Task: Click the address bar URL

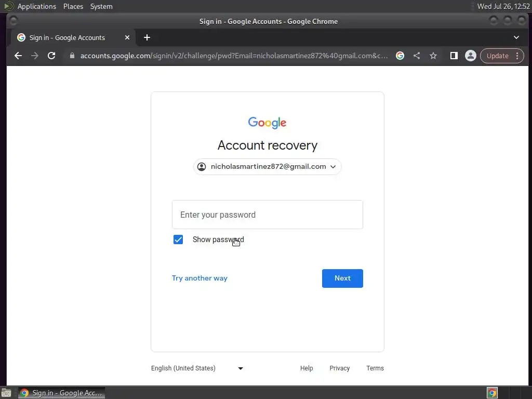Action: [234, 56]
